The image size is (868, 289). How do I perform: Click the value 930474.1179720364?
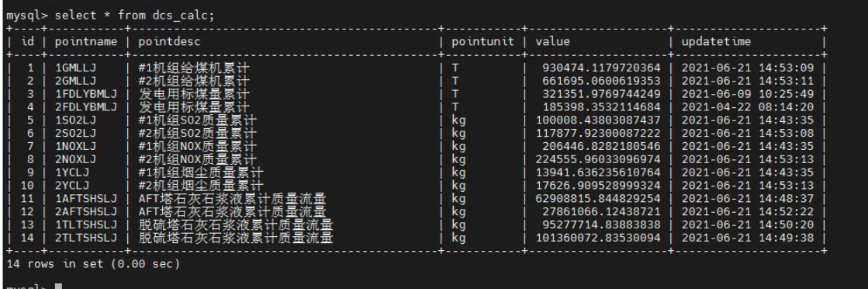tap(602, 68)
